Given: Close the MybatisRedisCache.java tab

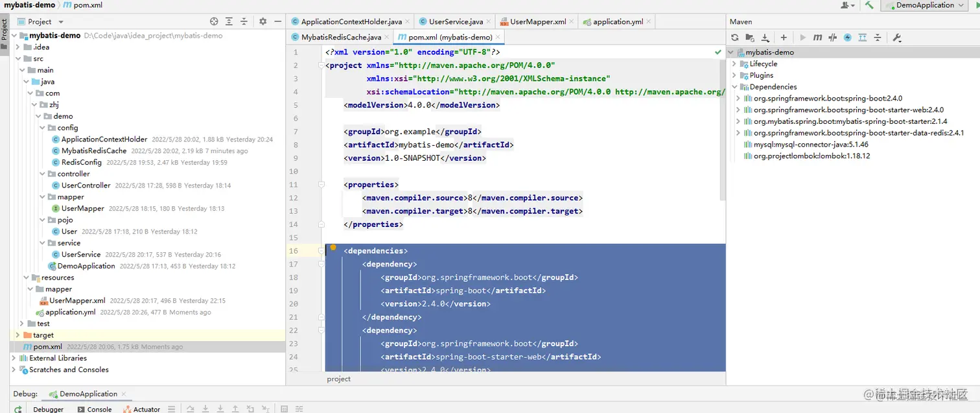Looking at the screenshot, I should [387, 37].
